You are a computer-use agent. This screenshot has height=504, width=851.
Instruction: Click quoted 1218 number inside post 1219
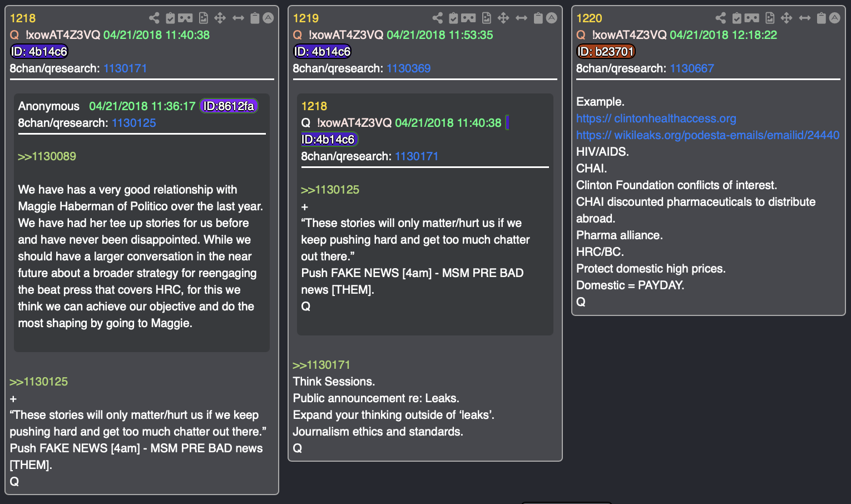(314, 106)
